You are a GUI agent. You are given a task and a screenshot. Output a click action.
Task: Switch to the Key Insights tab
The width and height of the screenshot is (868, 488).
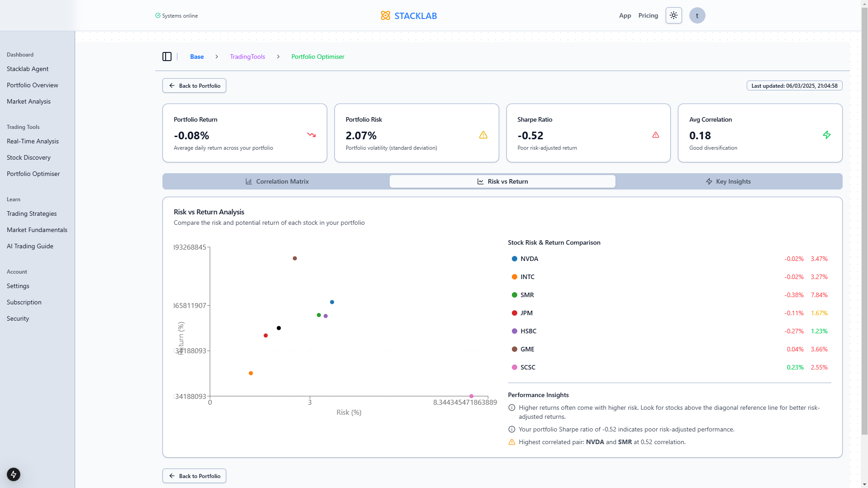(x=728, y=181)
